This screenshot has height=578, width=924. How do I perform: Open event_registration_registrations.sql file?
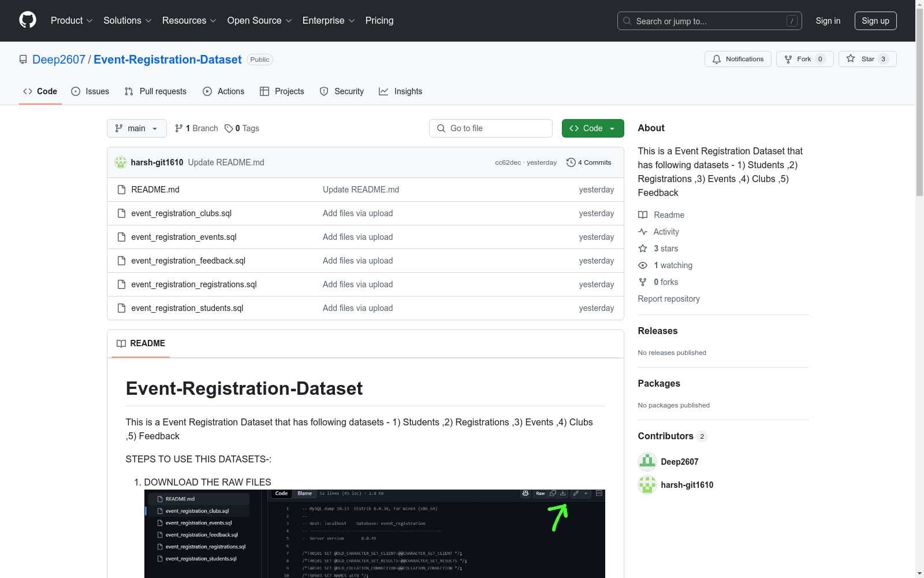pos(194,284)
